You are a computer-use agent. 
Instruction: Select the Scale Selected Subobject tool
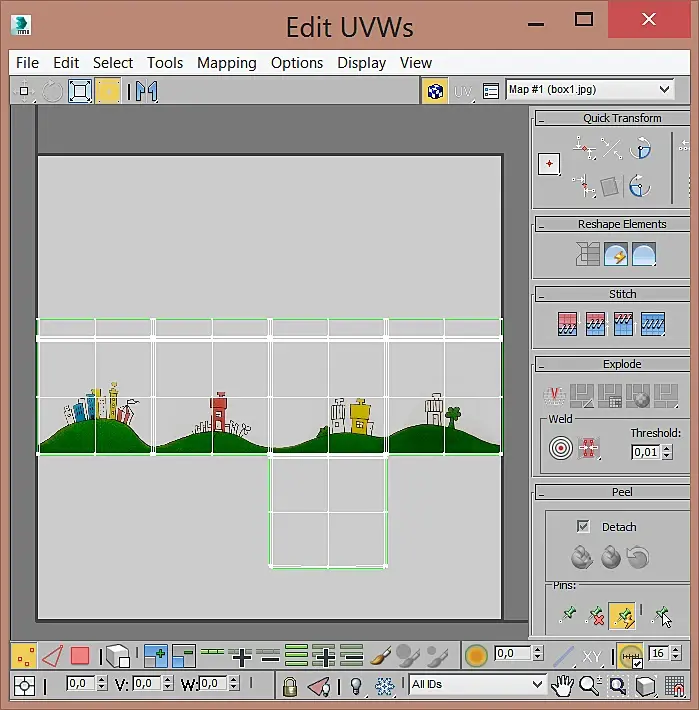click(x=80, y=91)
